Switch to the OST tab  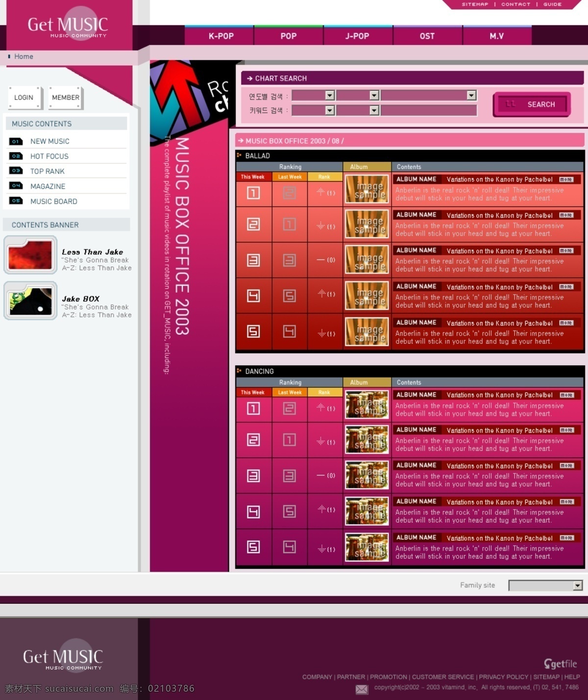coord(427,36)
